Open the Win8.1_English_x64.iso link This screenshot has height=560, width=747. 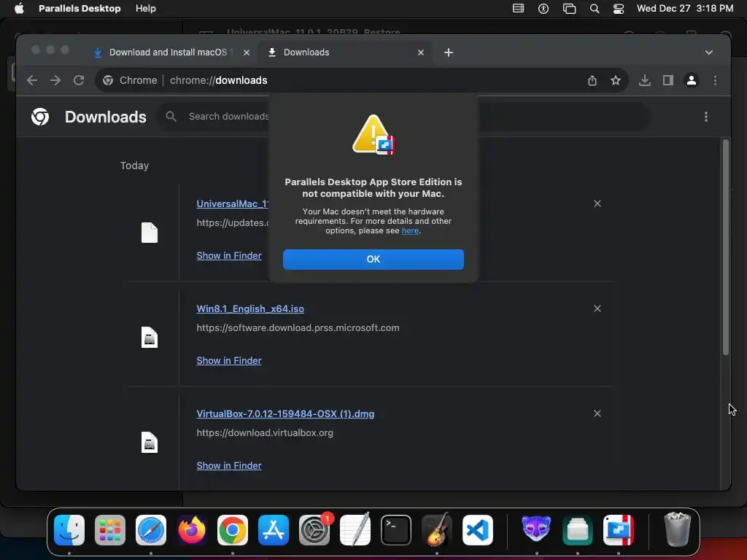250,308
